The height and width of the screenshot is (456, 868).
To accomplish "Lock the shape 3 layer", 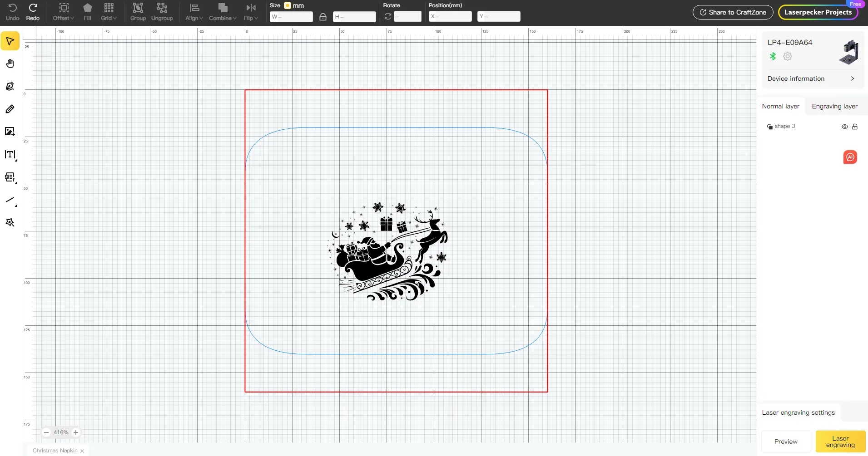I will (x=855, y=127).
